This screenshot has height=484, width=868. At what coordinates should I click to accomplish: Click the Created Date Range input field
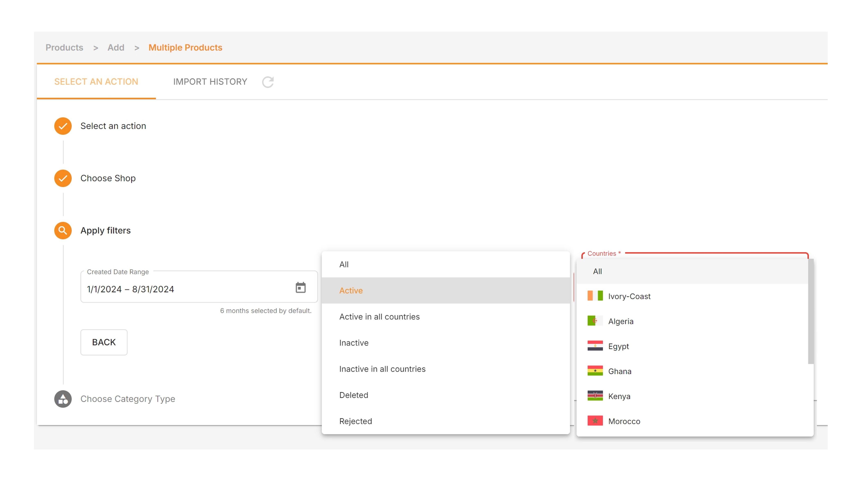coord(199,287)
